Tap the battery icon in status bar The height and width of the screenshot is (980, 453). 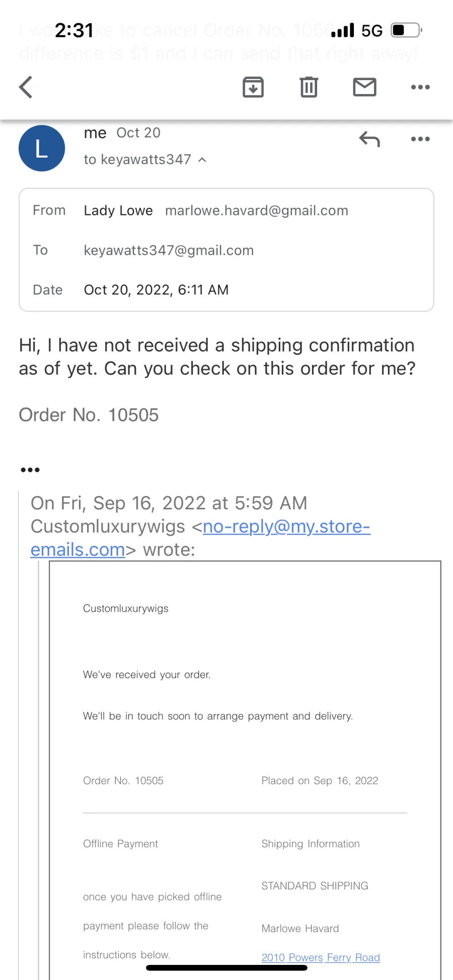(407, 30)
